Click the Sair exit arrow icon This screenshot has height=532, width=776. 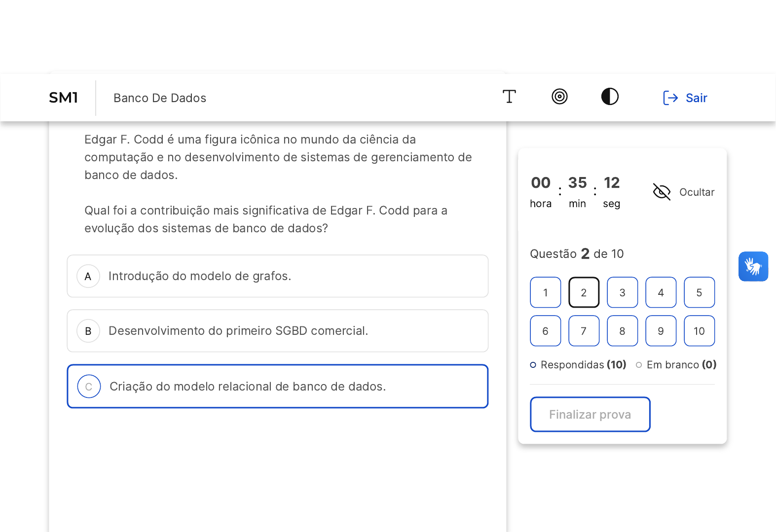tap(670, 98)
